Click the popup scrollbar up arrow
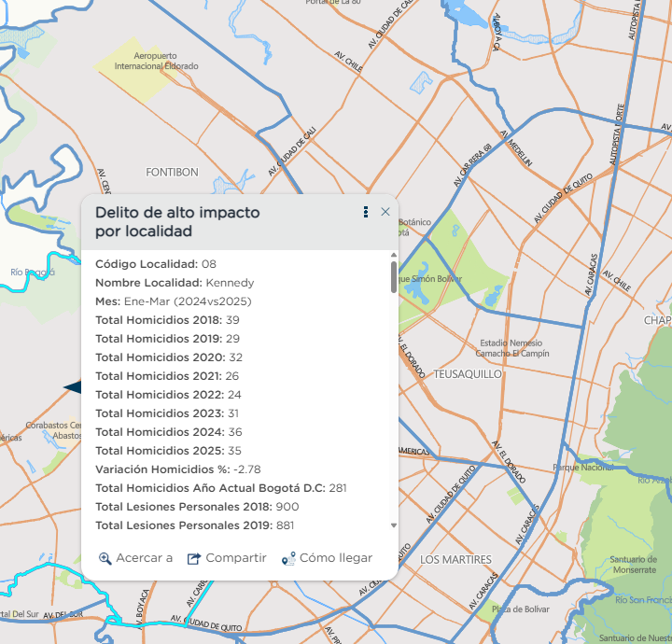 393,255
